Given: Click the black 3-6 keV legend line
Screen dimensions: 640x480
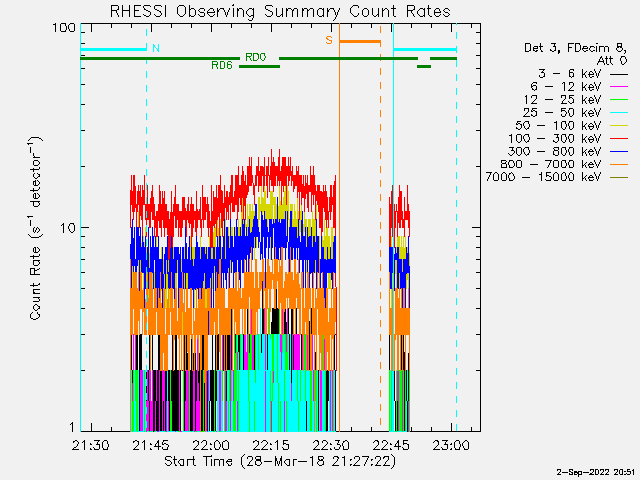Looking at the screenshot, I should tap(619, 75).
